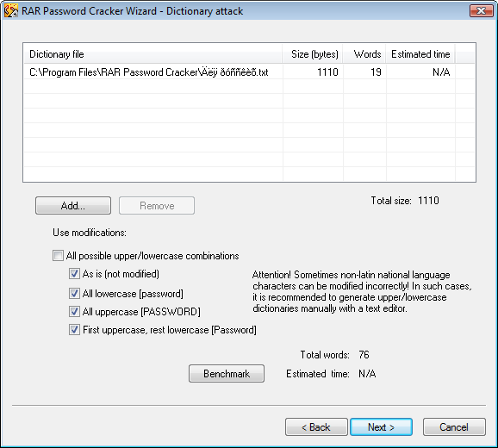
Task: Click the Remove button
Action: pyautogui.click(x=157, y=205)
